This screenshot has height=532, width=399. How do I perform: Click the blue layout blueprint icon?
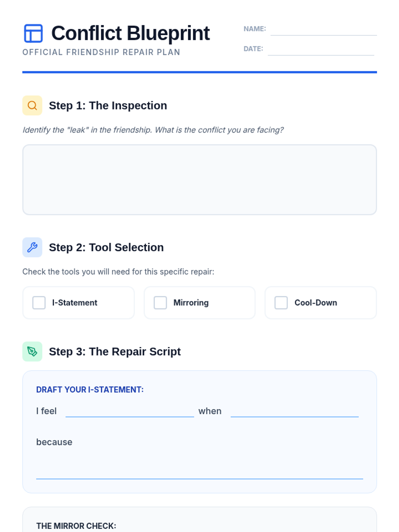pyautogui.click(x=33, y=33)
